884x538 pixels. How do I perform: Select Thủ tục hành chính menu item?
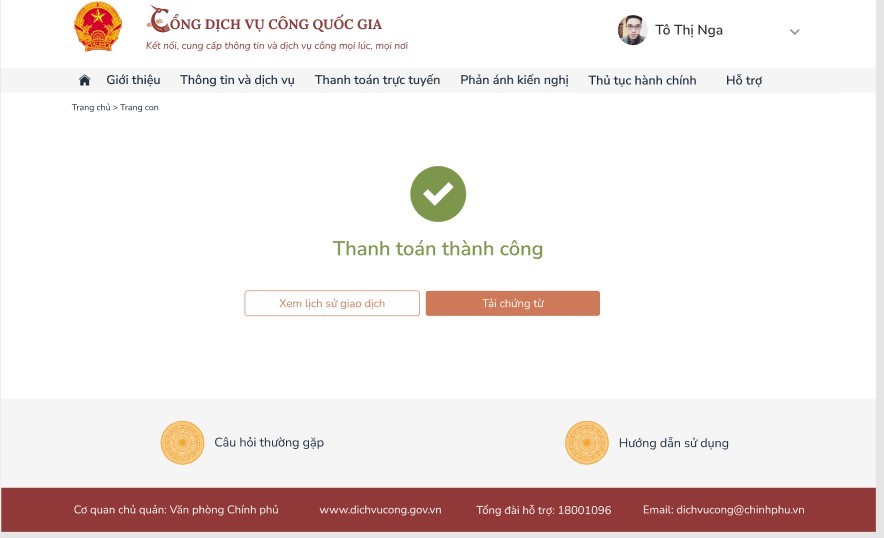coord(642,80)
